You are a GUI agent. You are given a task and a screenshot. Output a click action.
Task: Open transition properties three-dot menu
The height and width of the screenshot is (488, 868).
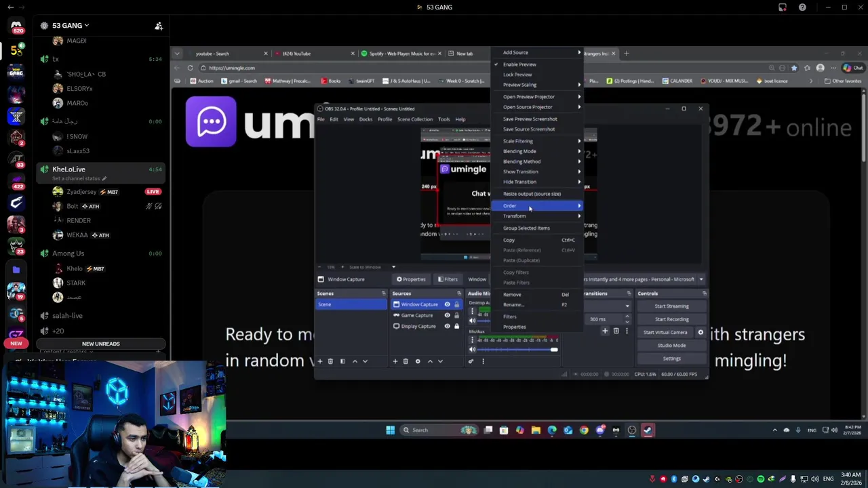click(627, 331)
